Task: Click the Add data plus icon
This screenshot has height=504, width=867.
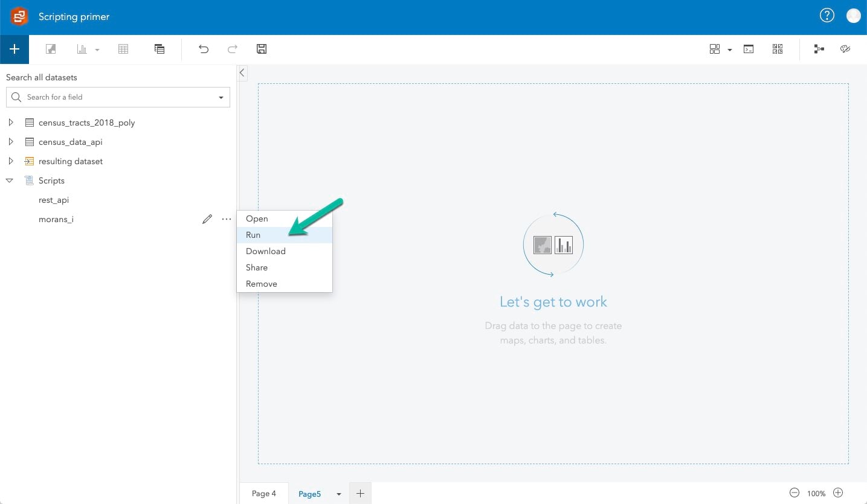Action: click(x=14, y=49)
